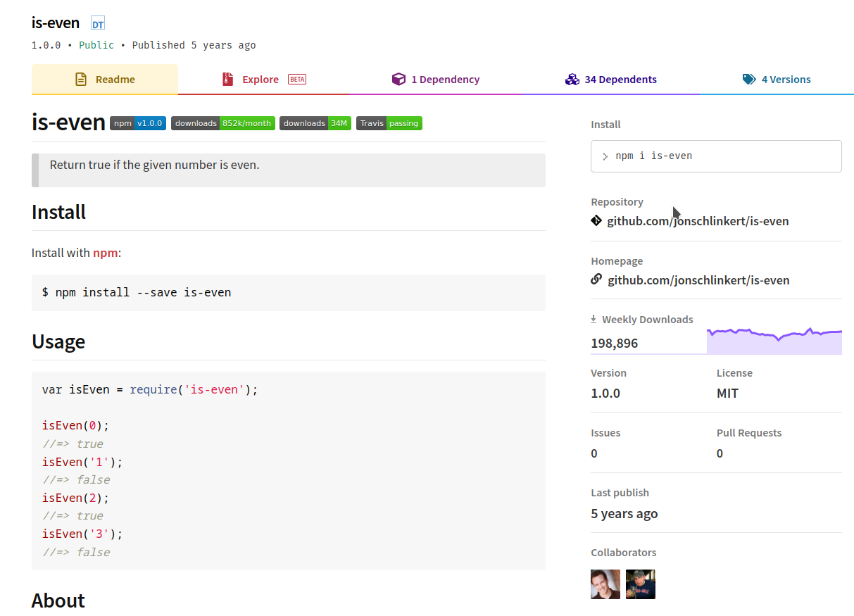Open the Readme tab
This screenshot has width=854, height=616.
pyautogui.click(x=105, y=80)
